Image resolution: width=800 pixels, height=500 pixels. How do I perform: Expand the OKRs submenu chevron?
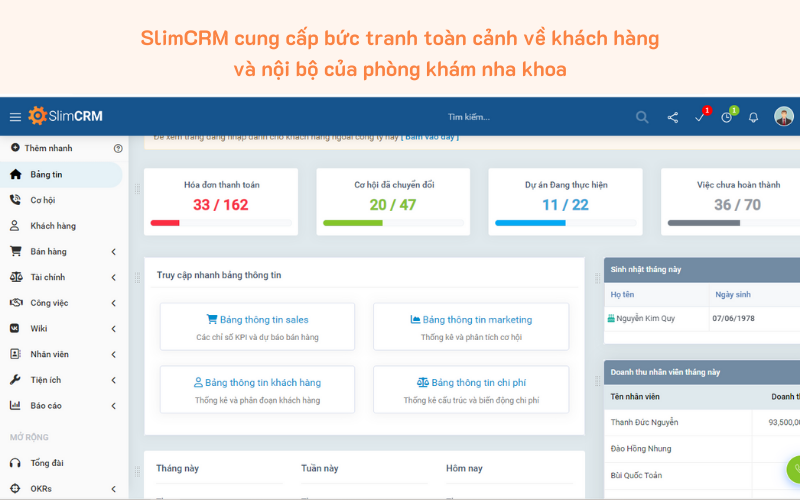pos(113,489)
